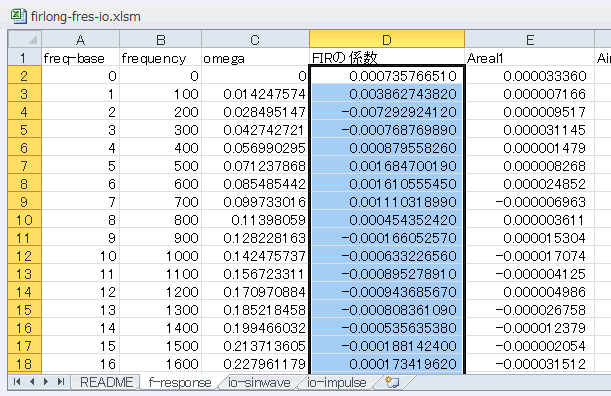Select row 1 header
Viewport: 611px width, 396px height.
[25, 58]
